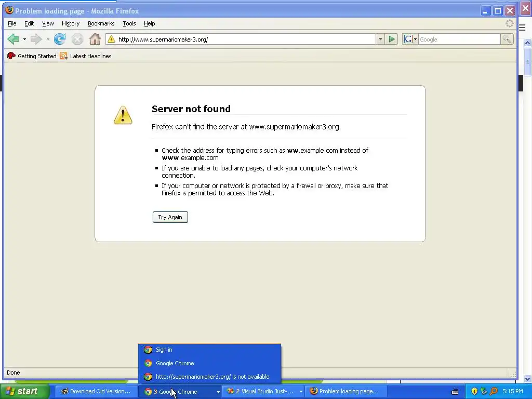
Task: Click the security shield tray icon
Action: coord(474,391)
